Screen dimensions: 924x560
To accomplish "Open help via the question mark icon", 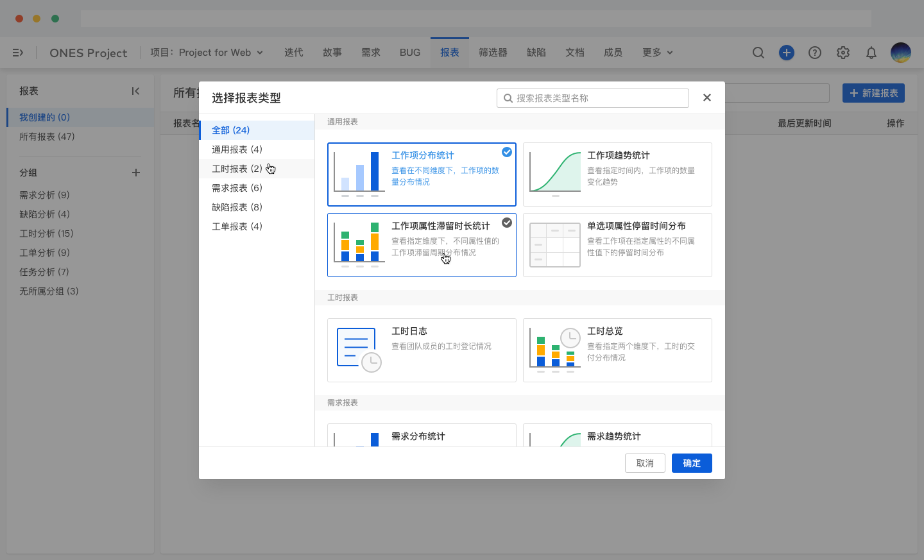I will (x=815, y=53).
